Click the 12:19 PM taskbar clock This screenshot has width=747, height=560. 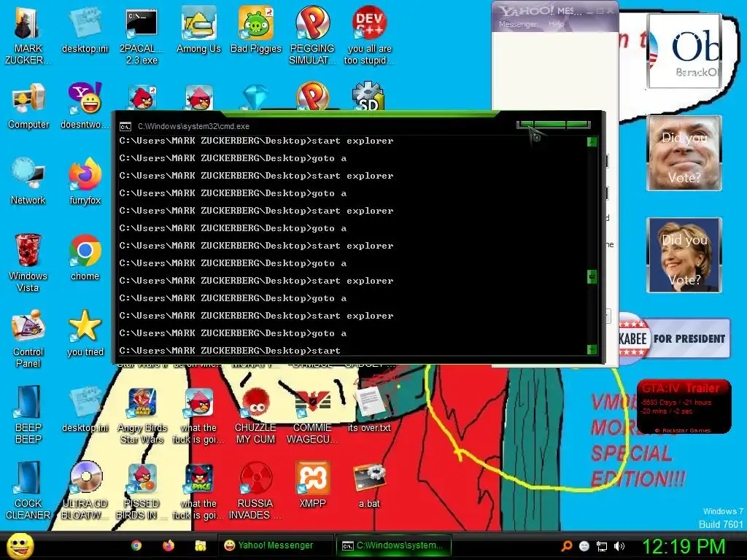(x=684, y=546)
